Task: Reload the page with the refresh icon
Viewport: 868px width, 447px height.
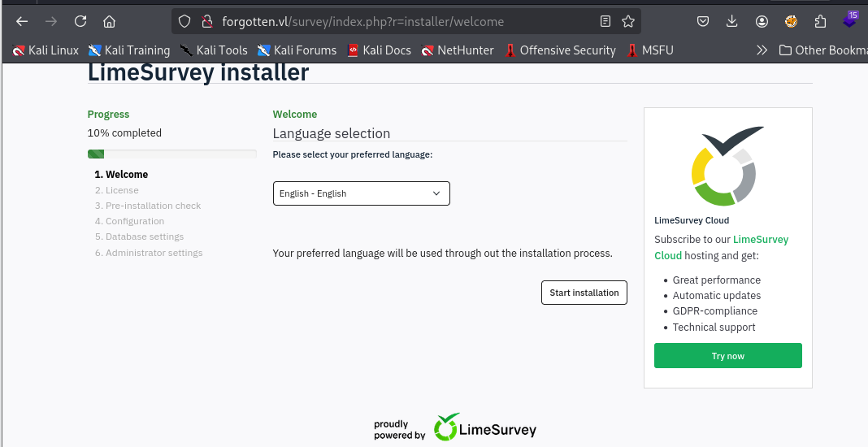Action: 80,22
